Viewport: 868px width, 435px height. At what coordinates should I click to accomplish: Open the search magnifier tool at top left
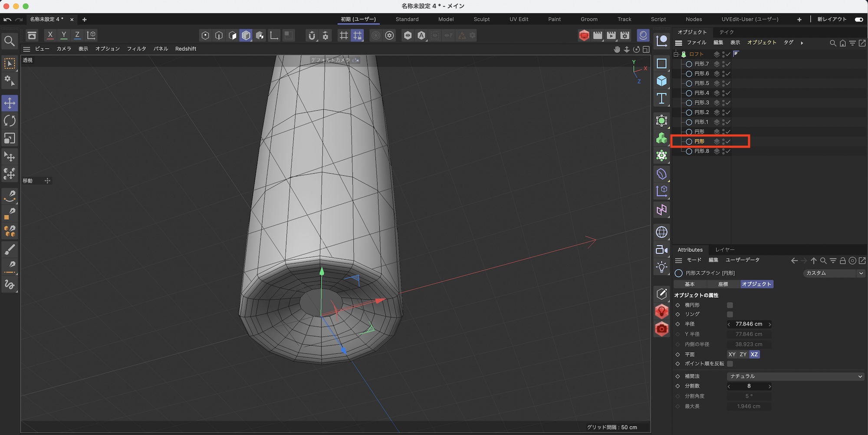[10, 41]
